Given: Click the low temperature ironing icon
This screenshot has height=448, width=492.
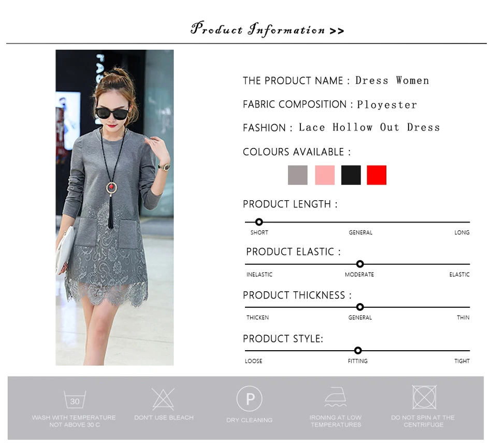Looking at the screenshot, I should click(x=336, y=397).
